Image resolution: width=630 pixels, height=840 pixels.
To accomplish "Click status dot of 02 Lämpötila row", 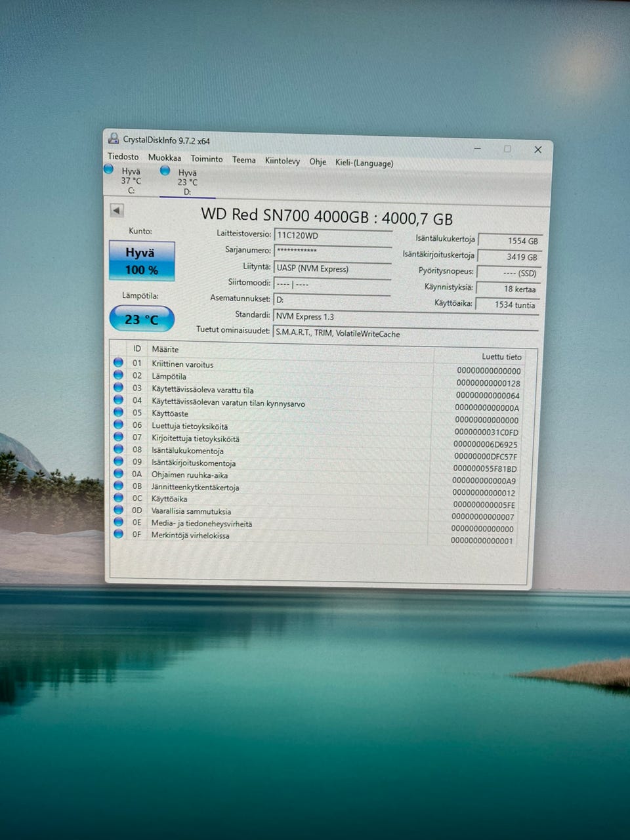I will pyautogui.click(x=118, y=375).
